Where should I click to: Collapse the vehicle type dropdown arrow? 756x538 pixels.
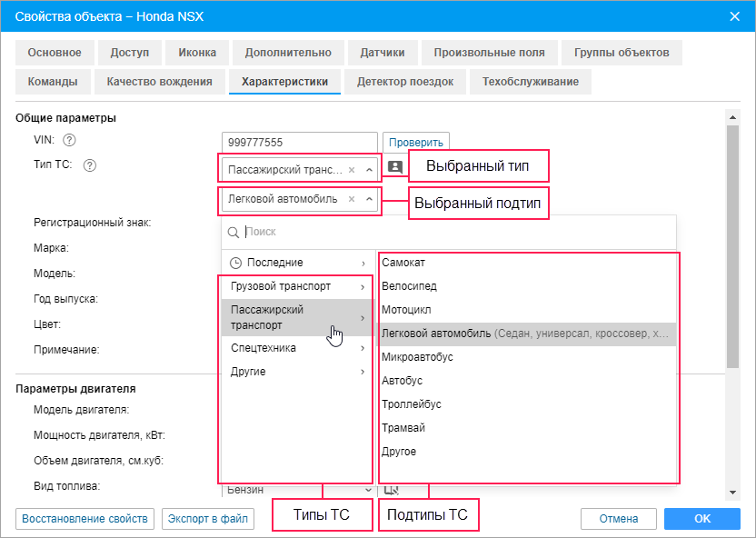tap(369, 170)
